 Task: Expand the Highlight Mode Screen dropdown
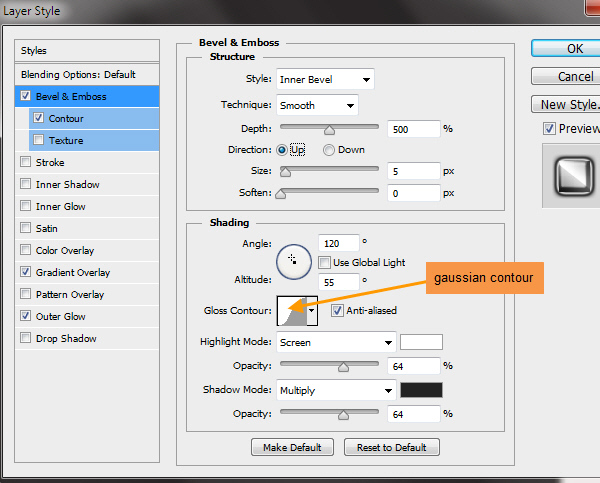[336, 342]
